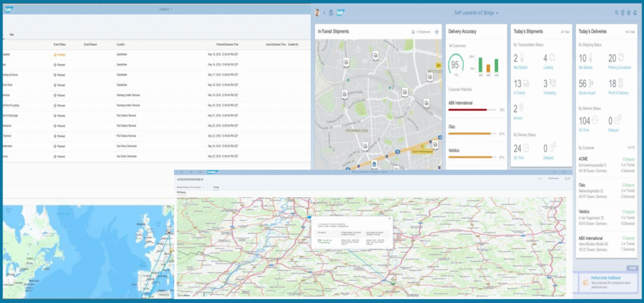Open Perfect Order Fulfillment announcement
The height and width of the screenshot is (303, 644).
(608, 282)
